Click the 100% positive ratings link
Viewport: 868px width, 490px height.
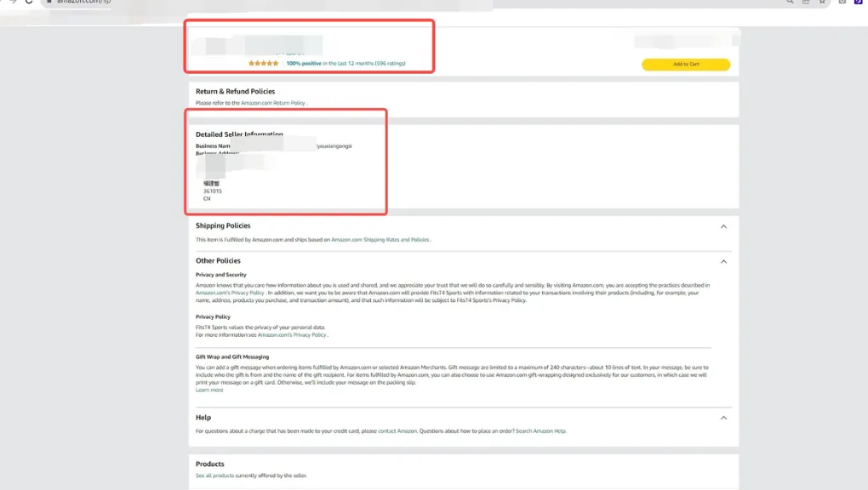click(345, 64)
